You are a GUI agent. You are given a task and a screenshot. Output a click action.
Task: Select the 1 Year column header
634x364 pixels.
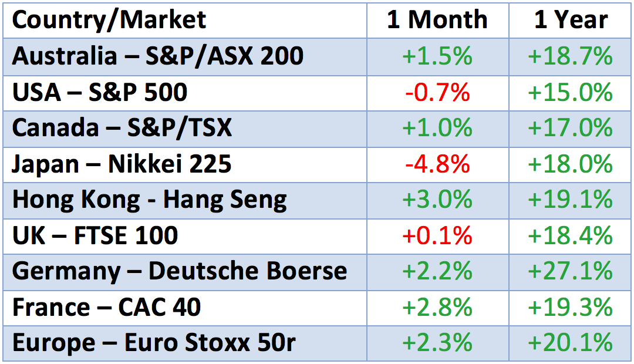pyautogui.click(x=570, y=20)
